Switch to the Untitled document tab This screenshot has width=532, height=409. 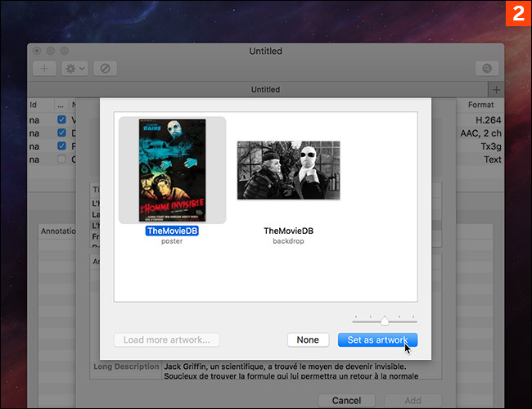click(x=264, y=89)
